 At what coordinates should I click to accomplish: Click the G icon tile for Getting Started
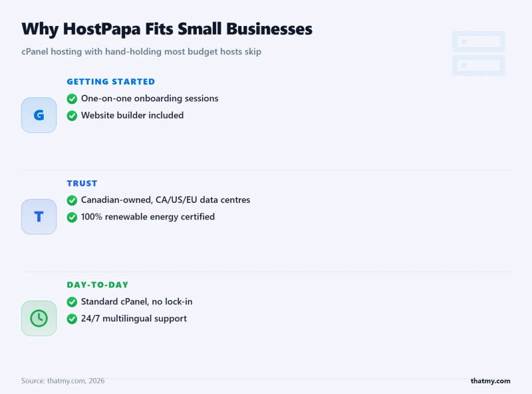click(39, 115)
